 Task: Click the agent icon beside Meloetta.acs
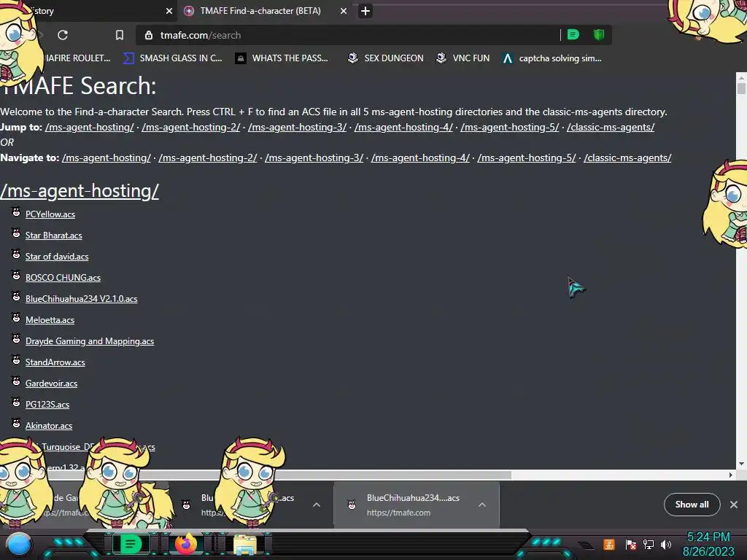click(16, 318)
